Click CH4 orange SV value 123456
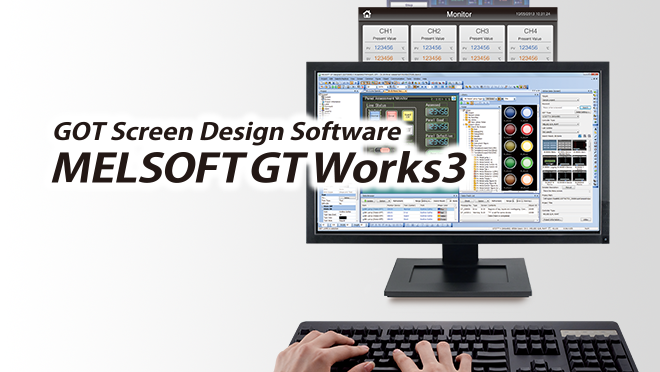Image resolution: width=660 pixels, height=372 pixels. coord(528,58)
